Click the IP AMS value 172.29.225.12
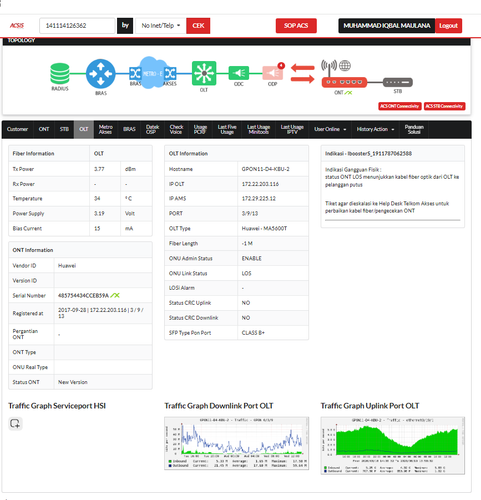 (x=259, y=199)
